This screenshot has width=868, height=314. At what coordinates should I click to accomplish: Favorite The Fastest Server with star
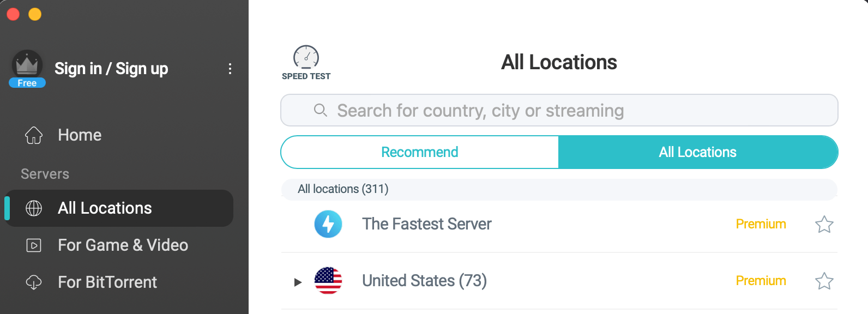(824, 224)
